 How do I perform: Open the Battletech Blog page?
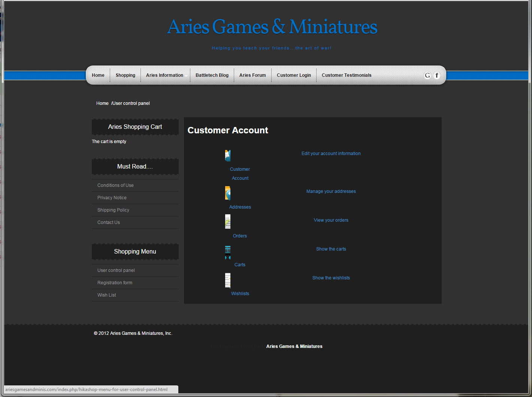(x=212, y=75)
